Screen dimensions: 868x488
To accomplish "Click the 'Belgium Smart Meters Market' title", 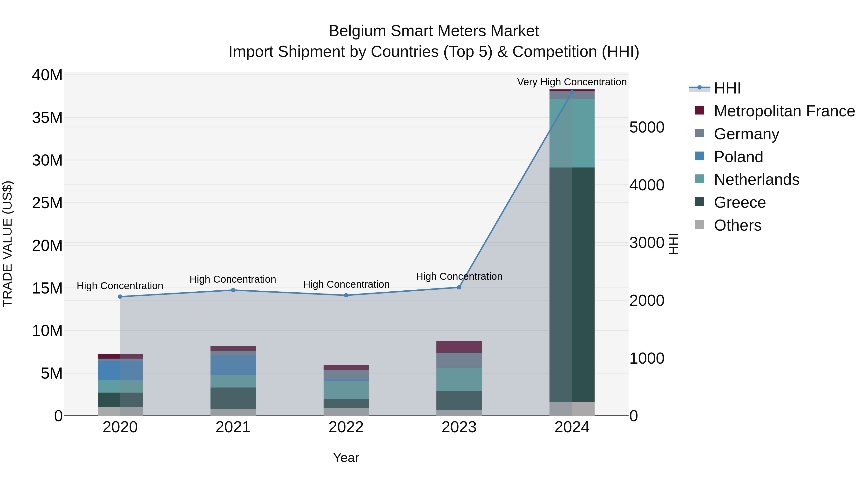I will [434, 31].
